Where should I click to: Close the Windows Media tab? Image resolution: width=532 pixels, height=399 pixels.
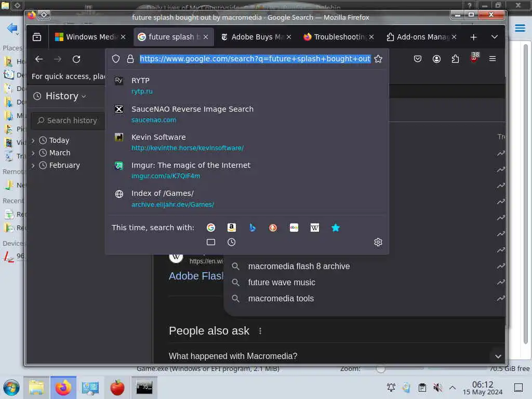click(123, 37)
